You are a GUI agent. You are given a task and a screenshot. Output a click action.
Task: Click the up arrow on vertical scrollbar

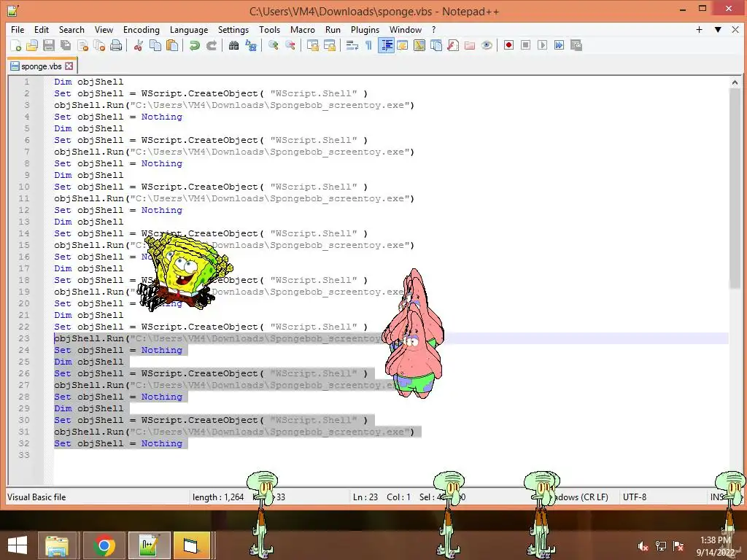[x=735, y=82]
